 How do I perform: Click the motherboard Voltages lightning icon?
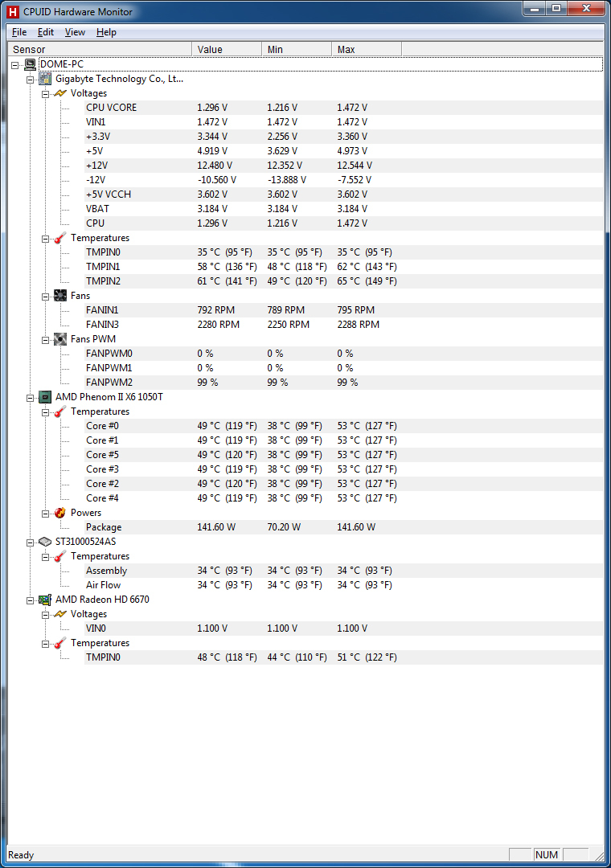(60, 93)
